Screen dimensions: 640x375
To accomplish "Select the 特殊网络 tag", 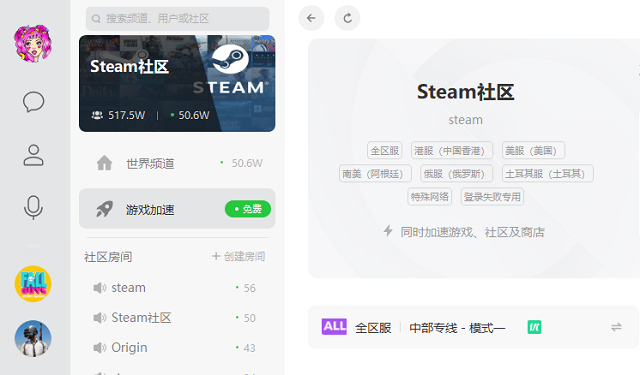I will point(429,197).
